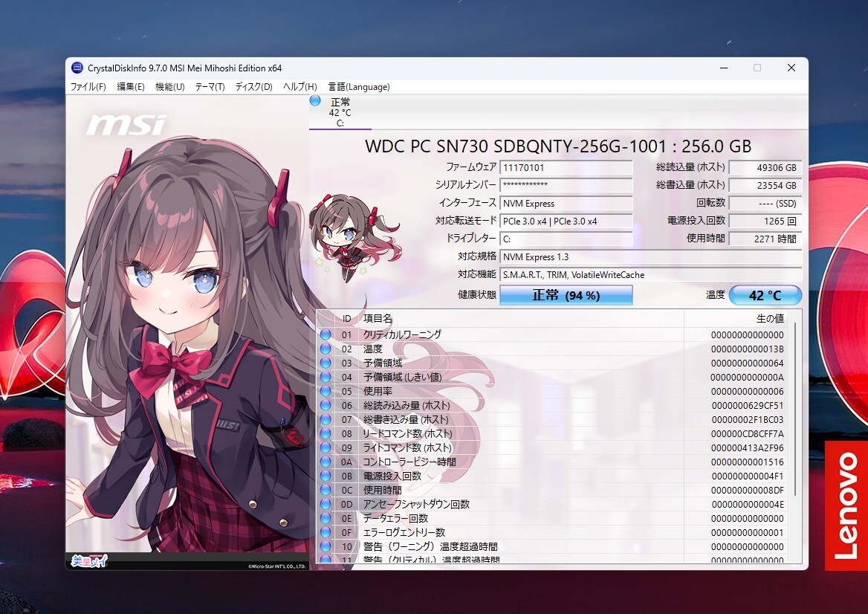
Task: Click status orb for row 0E データエラー回数
Action: coord(325,518)
